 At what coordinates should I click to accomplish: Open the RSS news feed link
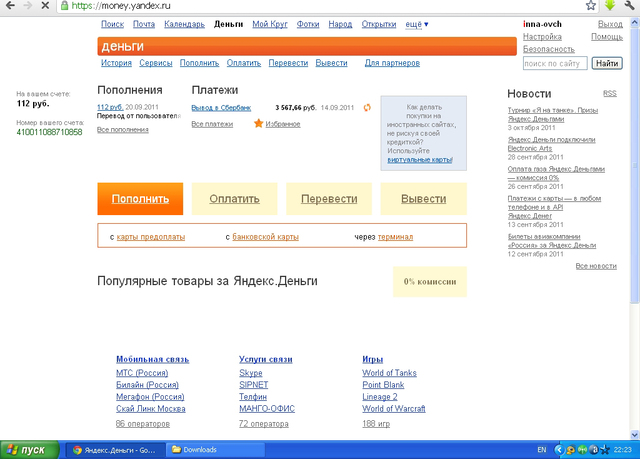click(610, 93)
